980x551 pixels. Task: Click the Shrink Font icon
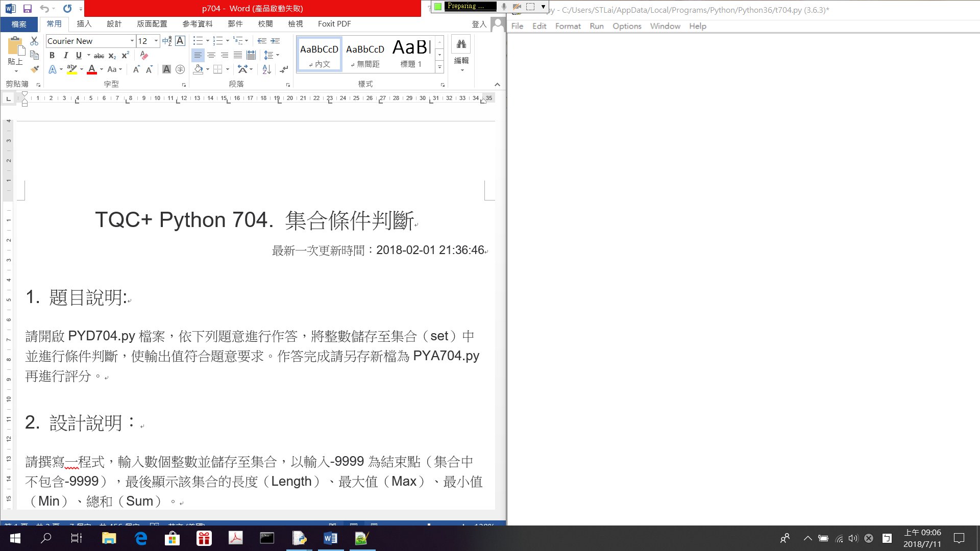(149, 69)
